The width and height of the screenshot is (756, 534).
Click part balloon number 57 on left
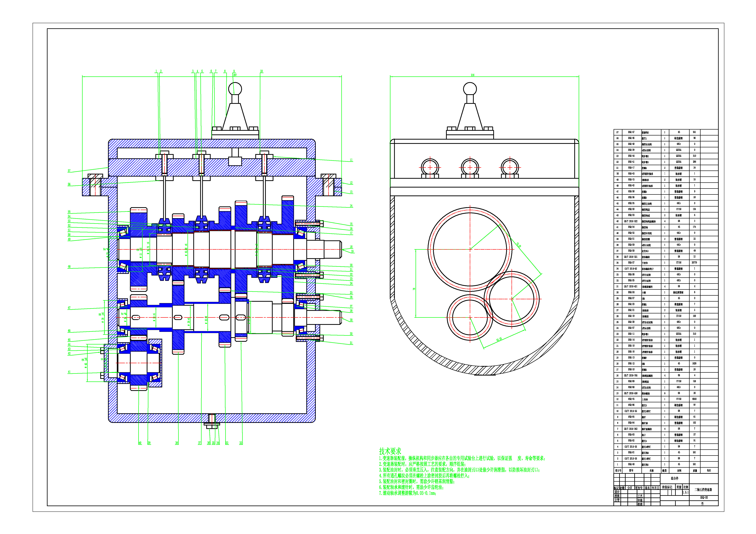69,171
